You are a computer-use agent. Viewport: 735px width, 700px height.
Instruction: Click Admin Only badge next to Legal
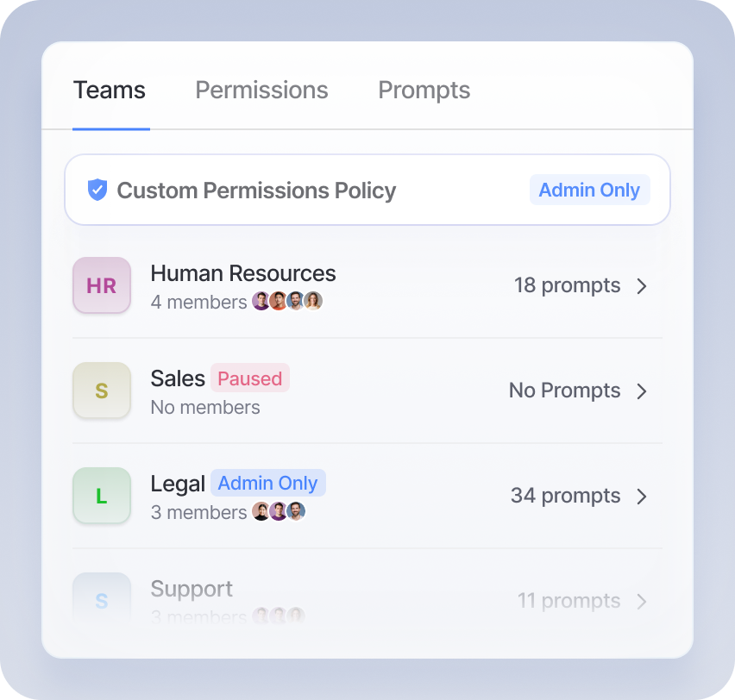(267, 484)
